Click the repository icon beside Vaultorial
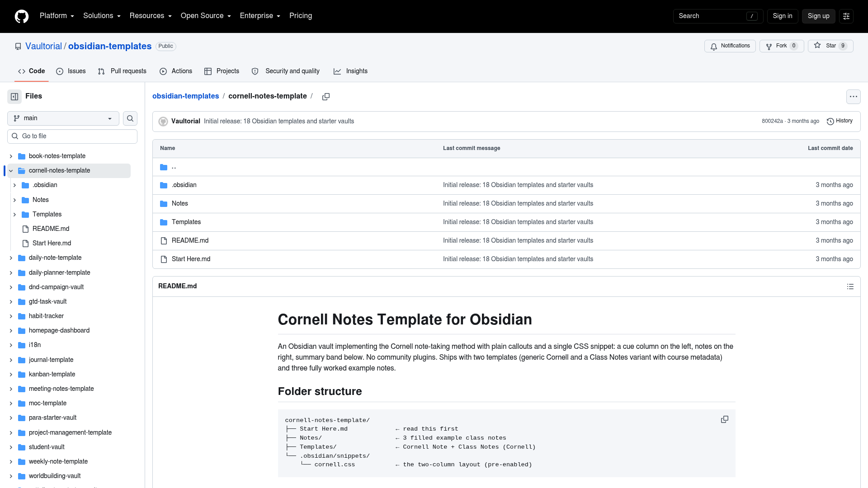Screen dimensions: 868x488 tap(18, 47)
